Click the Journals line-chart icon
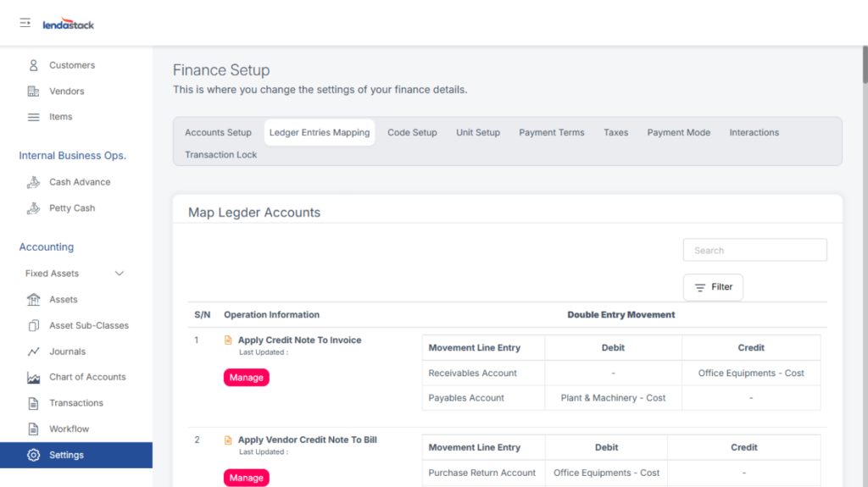Image resolution: width=868 pixels, height=487 pixels. 34,351
